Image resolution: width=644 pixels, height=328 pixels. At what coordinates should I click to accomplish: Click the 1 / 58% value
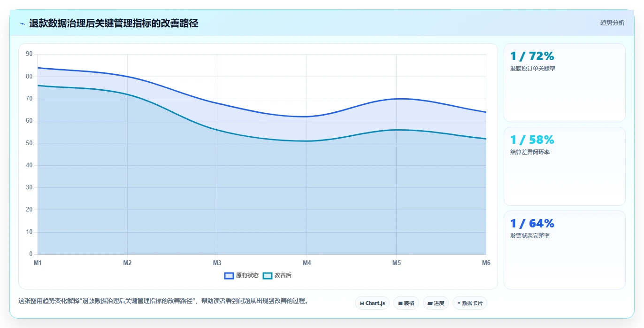click(532, 140)
